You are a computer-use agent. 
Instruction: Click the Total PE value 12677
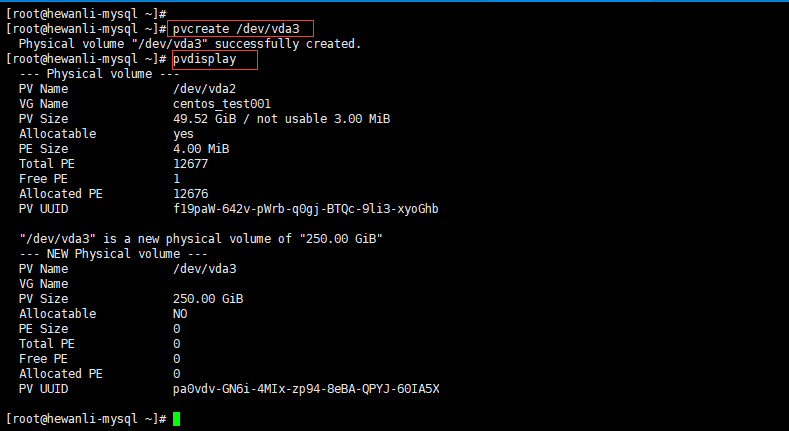190,164
